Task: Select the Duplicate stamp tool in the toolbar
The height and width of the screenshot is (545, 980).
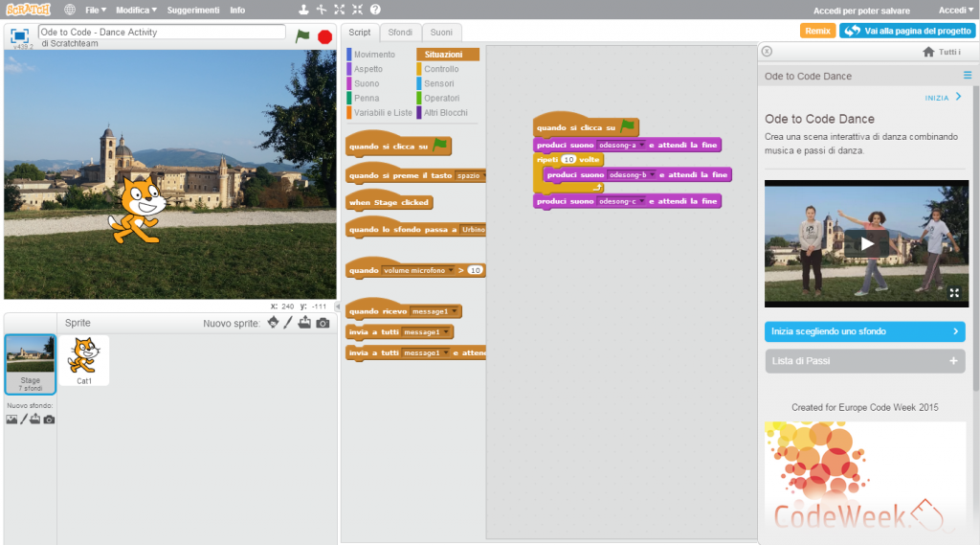Action: pos(303,10)
